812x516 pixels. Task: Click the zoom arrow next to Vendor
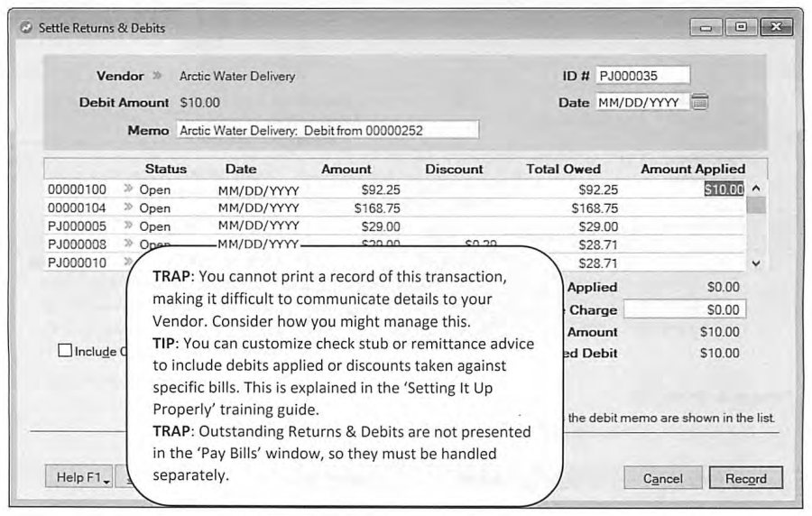[157, 76]
